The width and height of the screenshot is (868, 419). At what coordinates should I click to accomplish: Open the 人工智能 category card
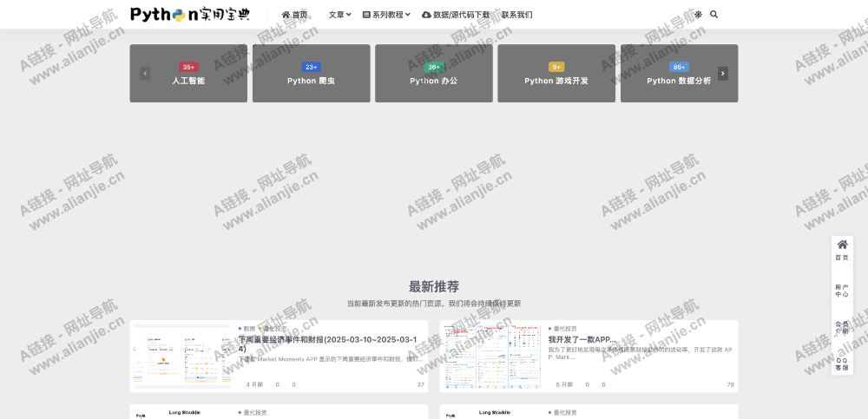pyautogui.click(x=188, y=74)
